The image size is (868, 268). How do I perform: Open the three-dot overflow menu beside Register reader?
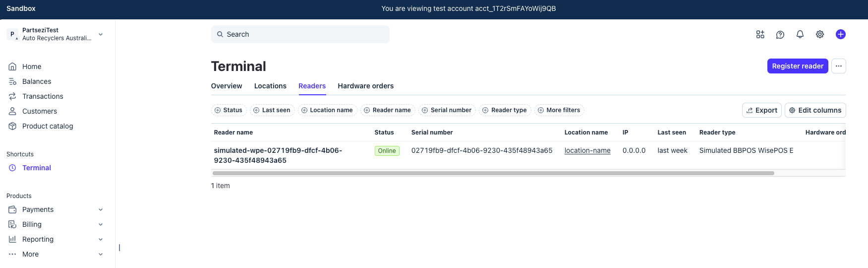(838, 66)
